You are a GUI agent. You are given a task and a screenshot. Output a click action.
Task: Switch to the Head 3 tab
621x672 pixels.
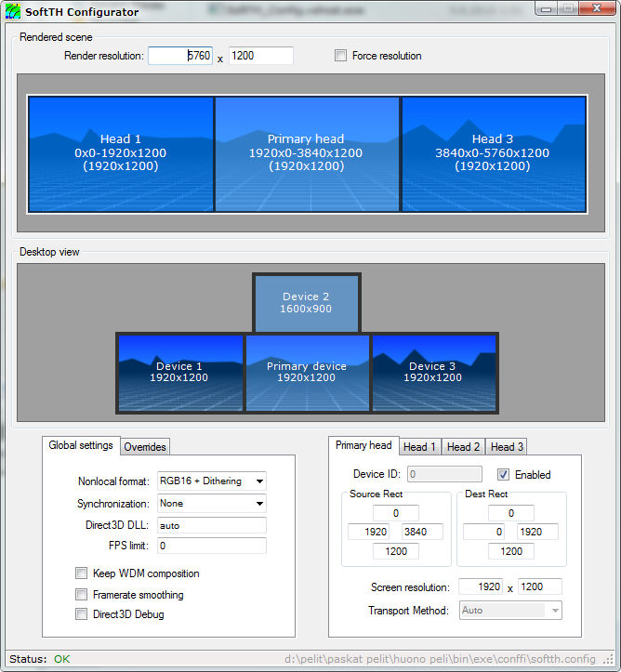507,446
